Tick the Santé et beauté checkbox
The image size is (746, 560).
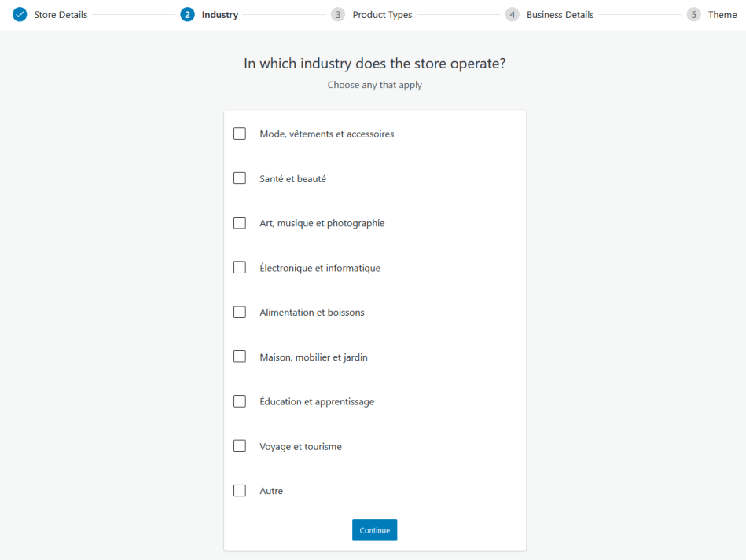pos(240,178)
